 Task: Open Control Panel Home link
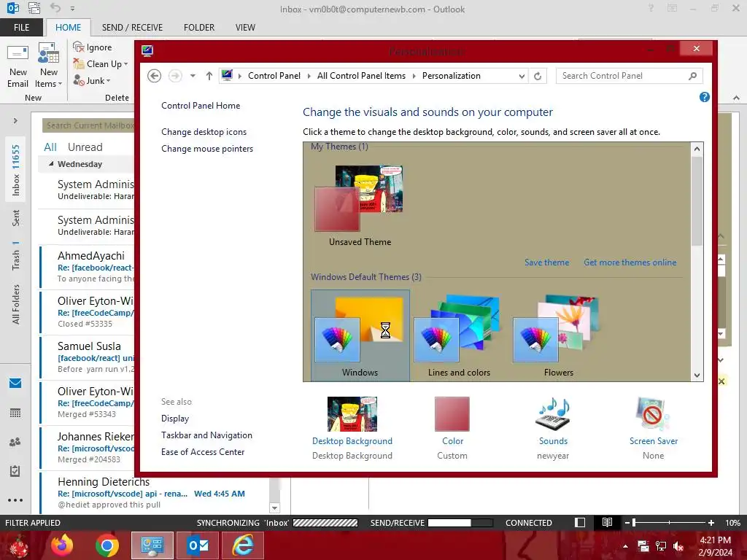click(x=201, y=106)
